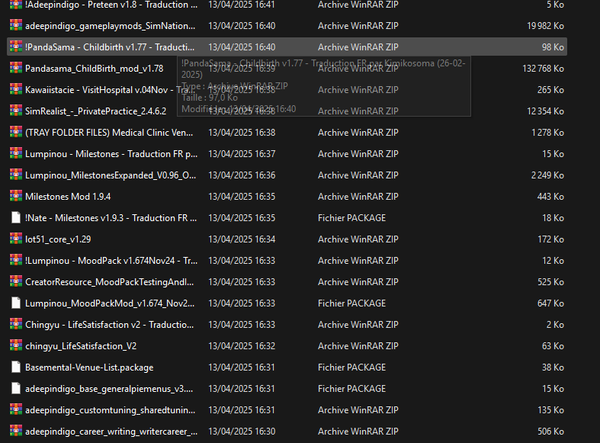The height and width of the screenshot is (443, 600).
Task: Click the archive icon for Lumpinou_MilestonesExpanded_V0.96
Action: point(16,175)
